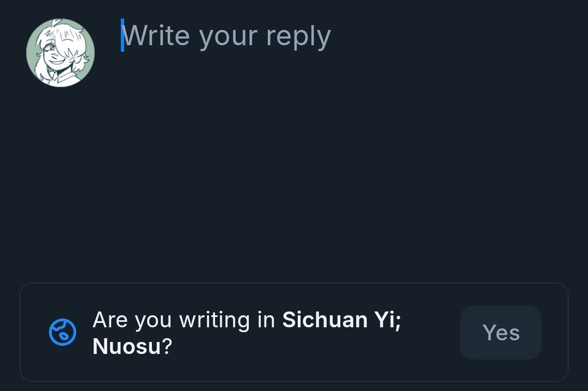Image resolution: width=588 pixels, height=391 pixels.
Task: Click the language detection globe symbol
Action: (63, 332)
